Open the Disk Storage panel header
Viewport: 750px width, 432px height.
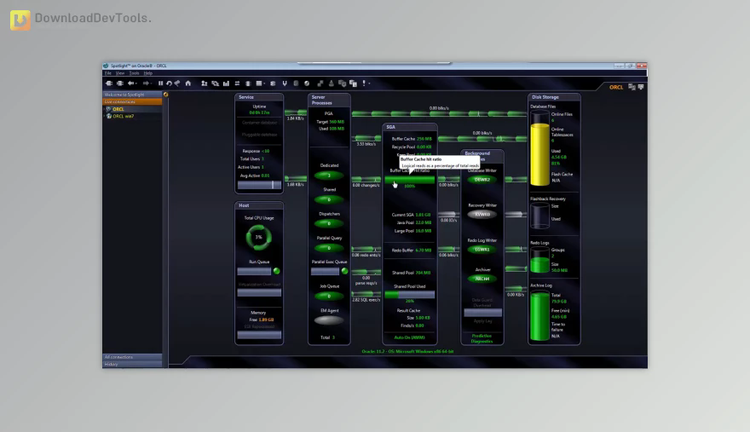point(554,97)
